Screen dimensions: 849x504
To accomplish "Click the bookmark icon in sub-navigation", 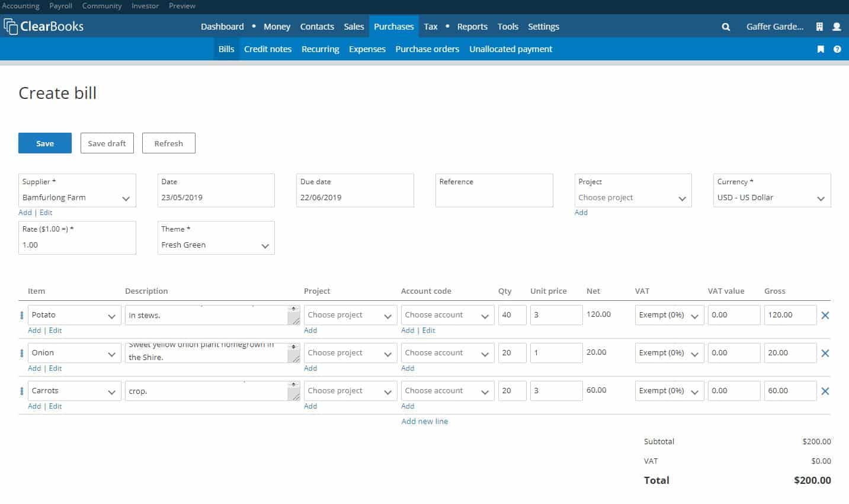I will coord(821,49).
